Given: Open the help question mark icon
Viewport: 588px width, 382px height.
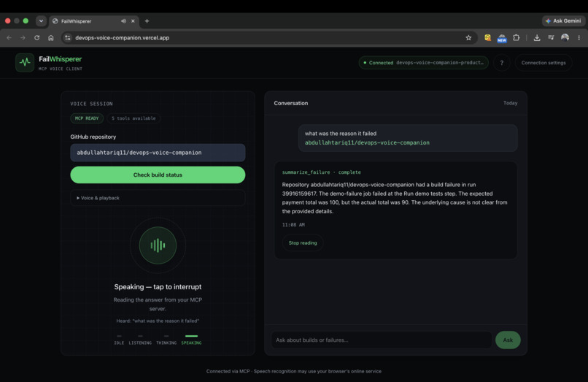Looking at the screenshot, I should pos(502,63).
